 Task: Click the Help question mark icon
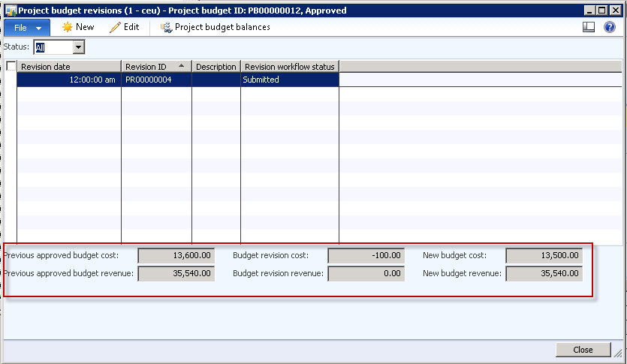pos(610,27)
